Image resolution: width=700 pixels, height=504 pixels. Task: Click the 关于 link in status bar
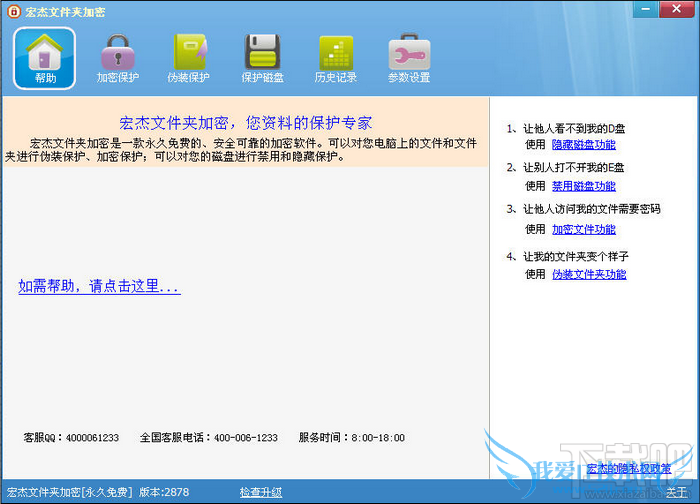pos(677,492)
